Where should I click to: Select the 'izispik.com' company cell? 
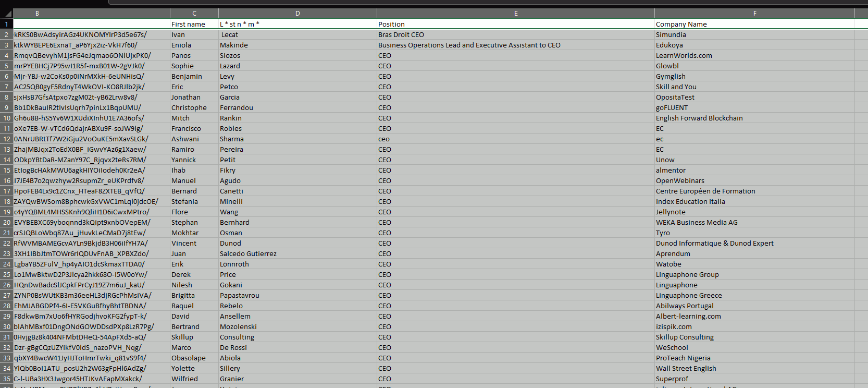[754, 326]
